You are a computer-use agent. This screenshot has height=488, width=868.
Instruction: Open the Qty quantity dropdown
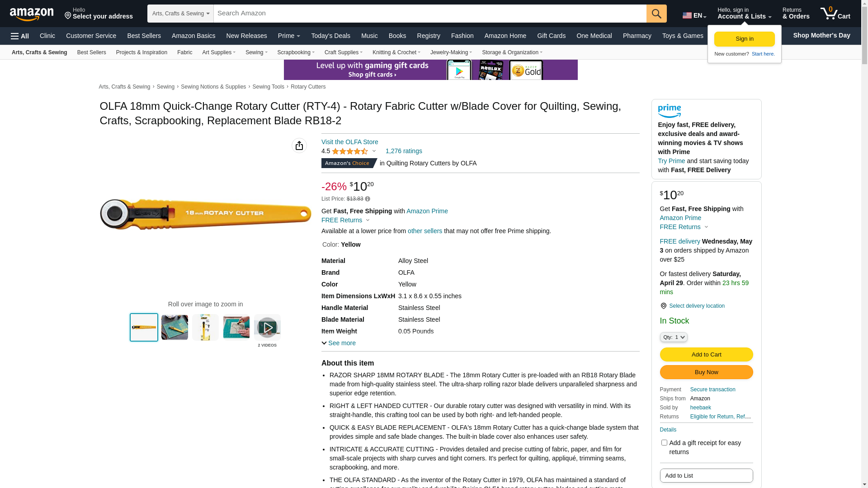(674, 337)
